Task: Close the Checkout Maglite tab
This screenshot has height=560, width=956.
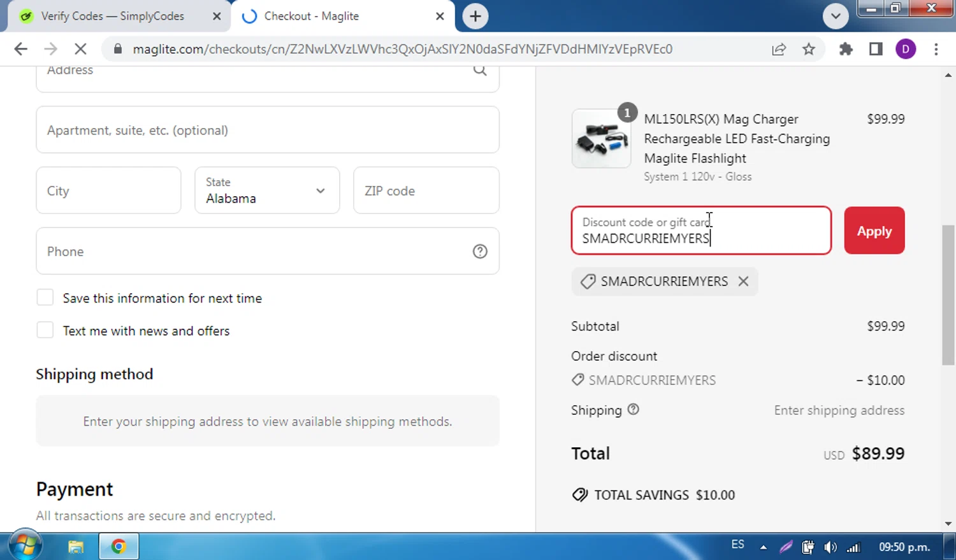Action: (x=440, y=17)
